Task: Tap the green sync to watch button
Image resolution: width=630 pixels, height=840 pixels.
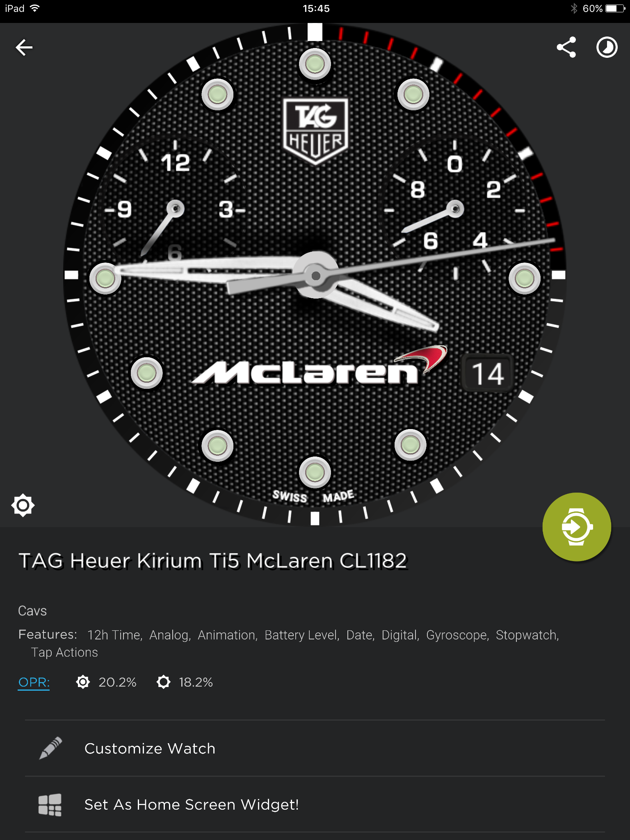Action: click(x=577, y=527)
